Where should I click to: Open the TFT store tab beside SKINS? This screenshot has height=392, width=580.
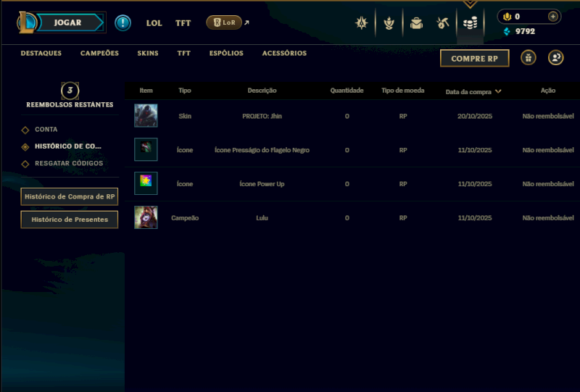183,53
